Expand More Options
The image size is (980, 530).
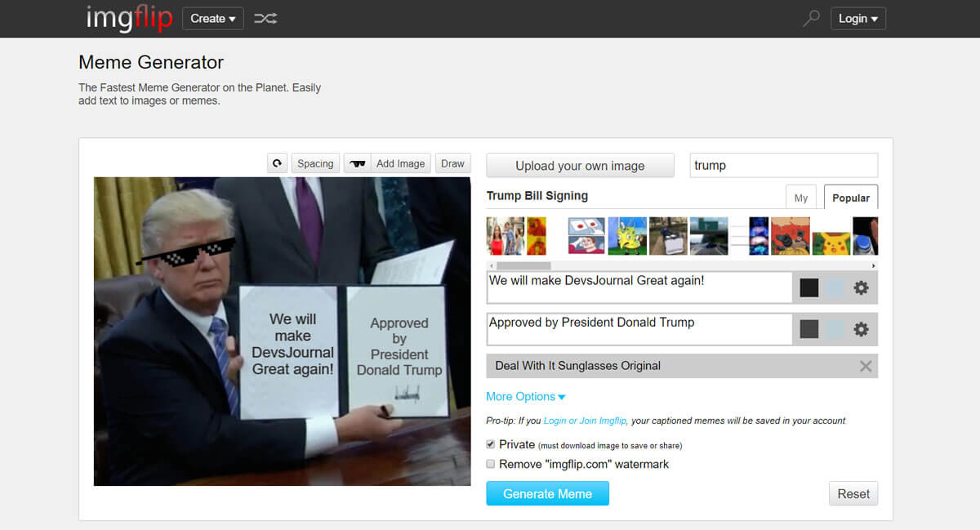point(526,397)
